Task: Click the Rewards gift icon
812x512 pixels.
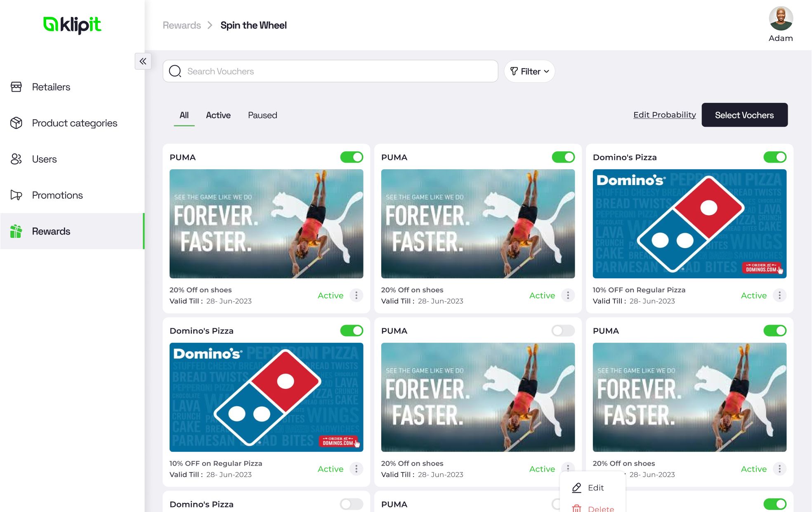Action: [x=16, y=231]
